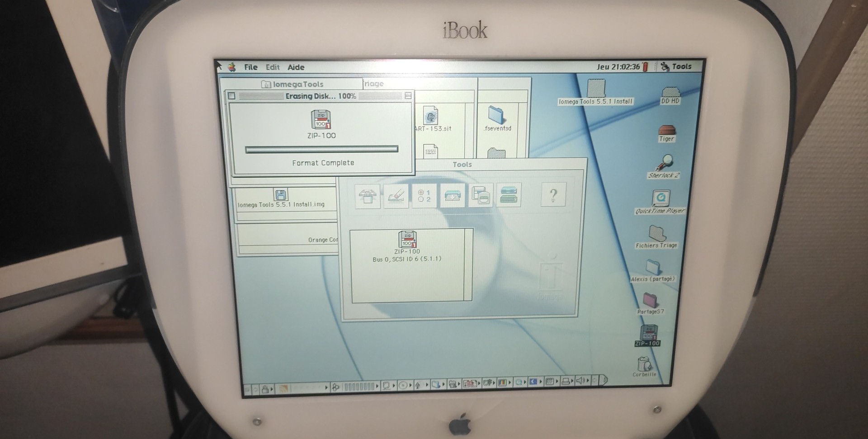This screenshot has width=868, height=439.
Task: Click the stacked drives icon in Tools toolbar
Action: point(509,196)
